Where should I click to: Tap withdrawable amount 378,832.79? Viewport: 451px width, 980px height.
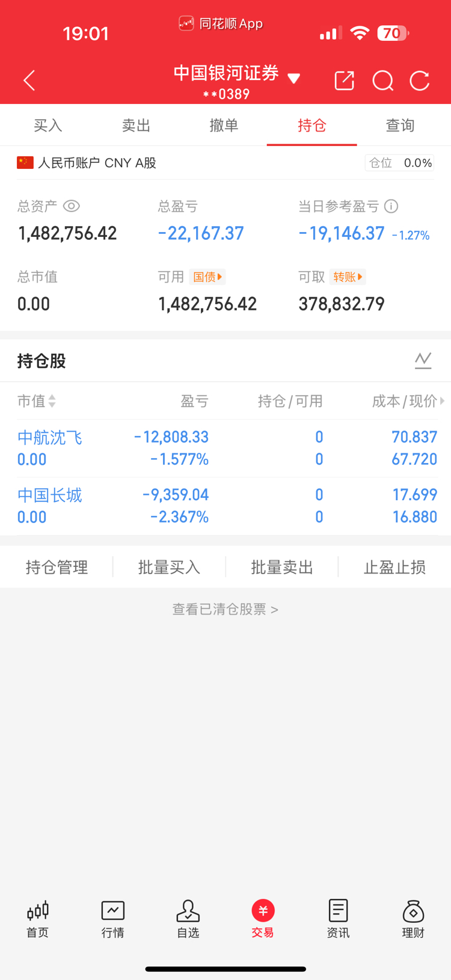point(342,304)
